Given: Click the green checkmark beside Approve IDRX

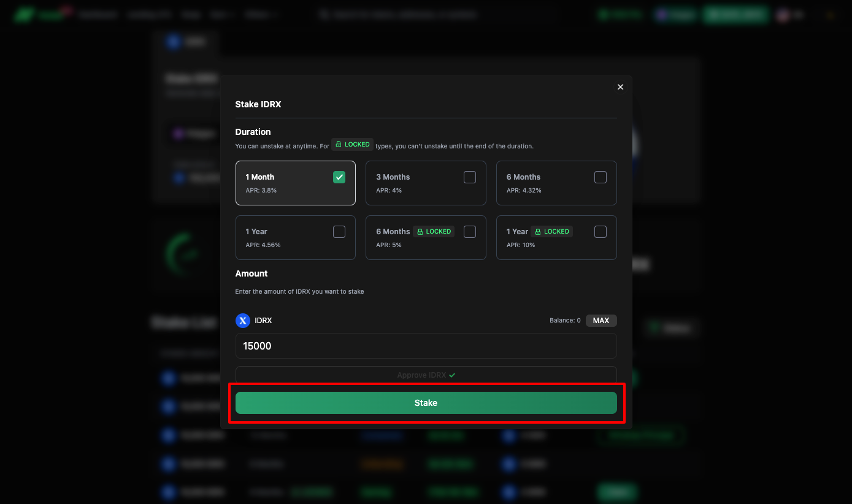Looking at the screenshot, I should pos(452,375).
